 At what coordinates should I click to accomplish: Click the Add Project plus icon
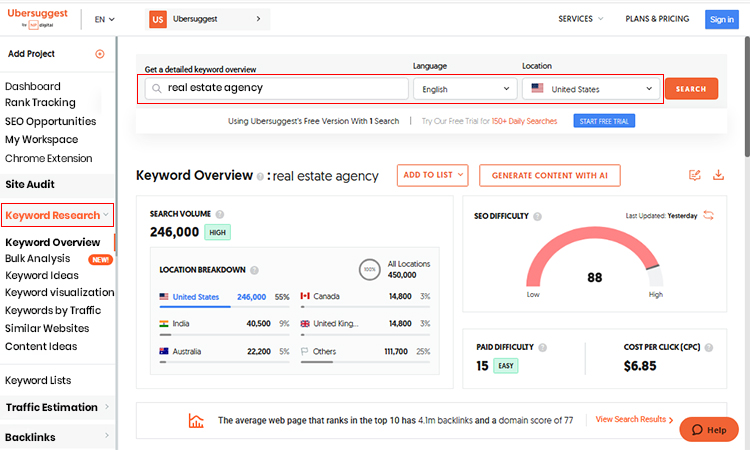[99, 54]
